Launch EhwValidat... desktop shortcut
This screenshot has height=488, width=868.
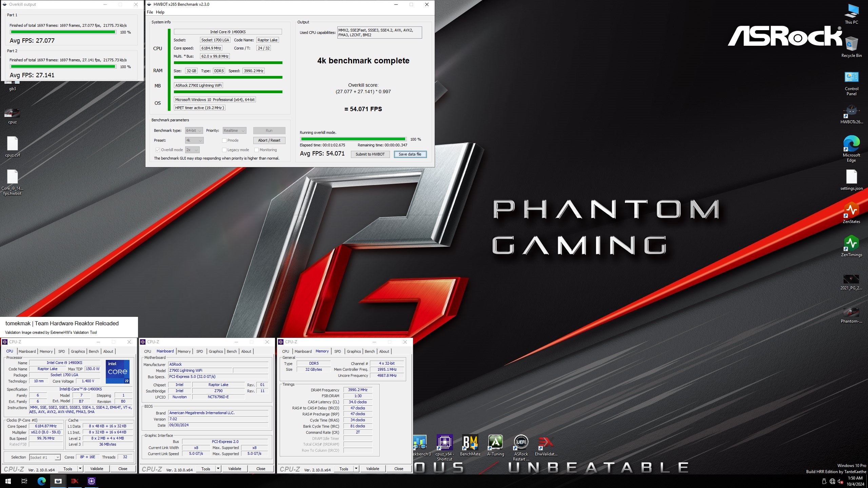tap(546, 445)
